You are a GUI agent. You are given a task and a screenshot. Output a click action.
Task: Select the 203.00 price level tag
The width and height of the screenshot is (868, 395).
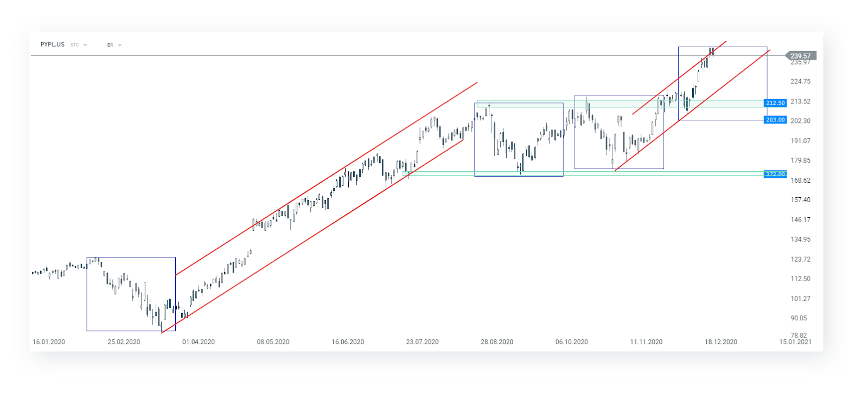(775, 120)
